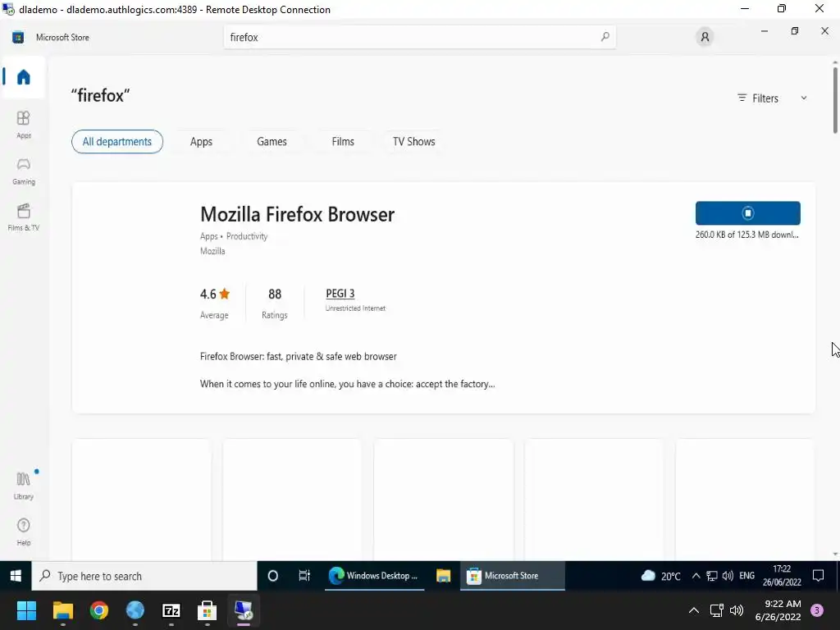
Task: Open the PEGI 3 rating link
Action: [340, 294]
